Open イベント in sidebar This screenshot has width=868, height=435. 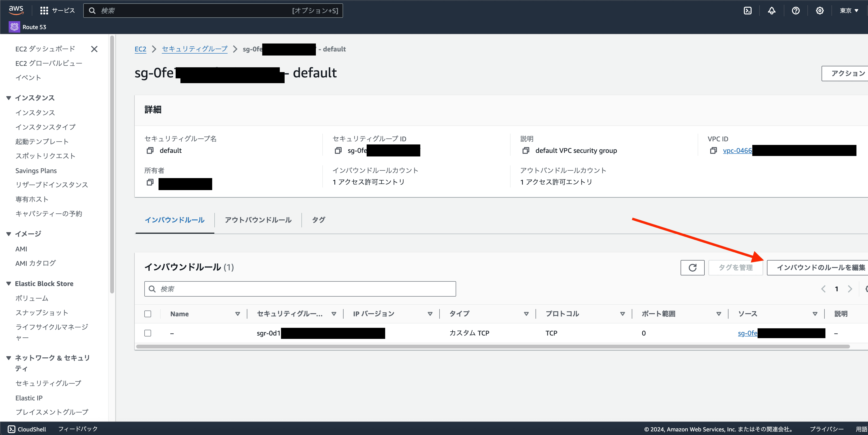pyautogui.click(x=28, y=78)
